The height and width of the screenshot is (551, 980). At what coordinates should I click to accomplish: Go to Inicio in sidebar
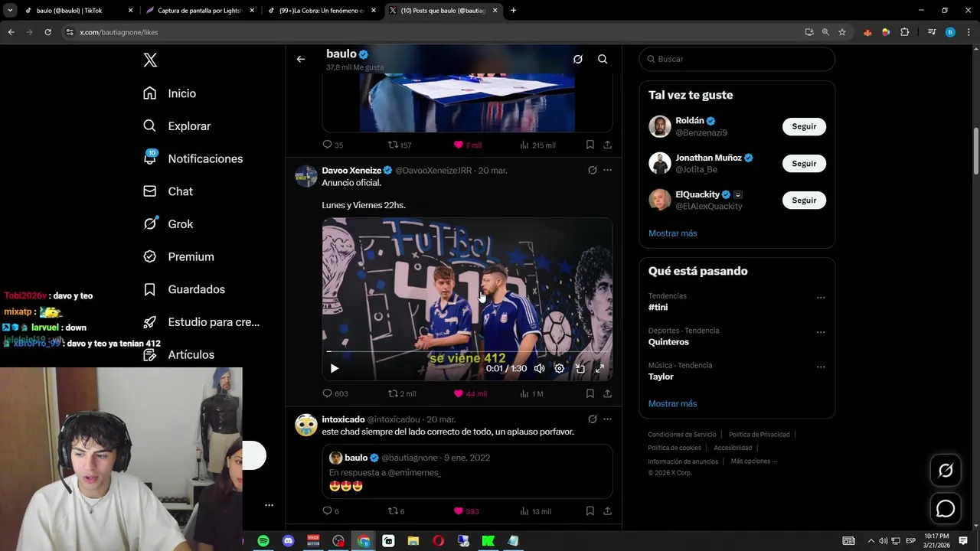click(x=170, y=93)
